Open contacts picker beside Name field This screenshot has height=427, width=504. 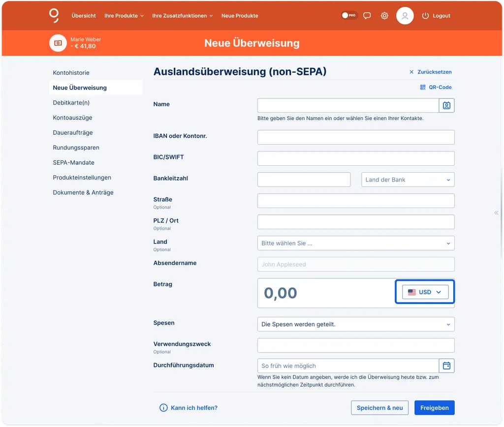(446, 105)
